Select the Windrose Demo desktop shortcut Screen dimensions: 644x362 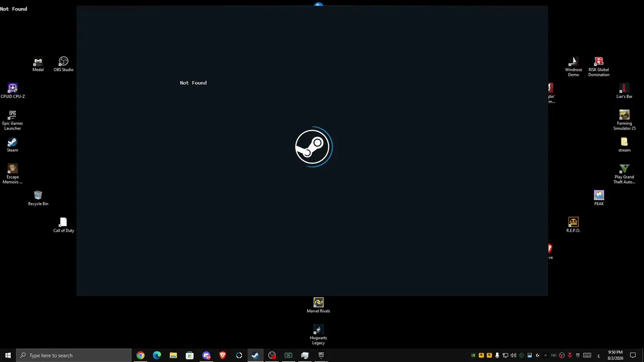573,67
